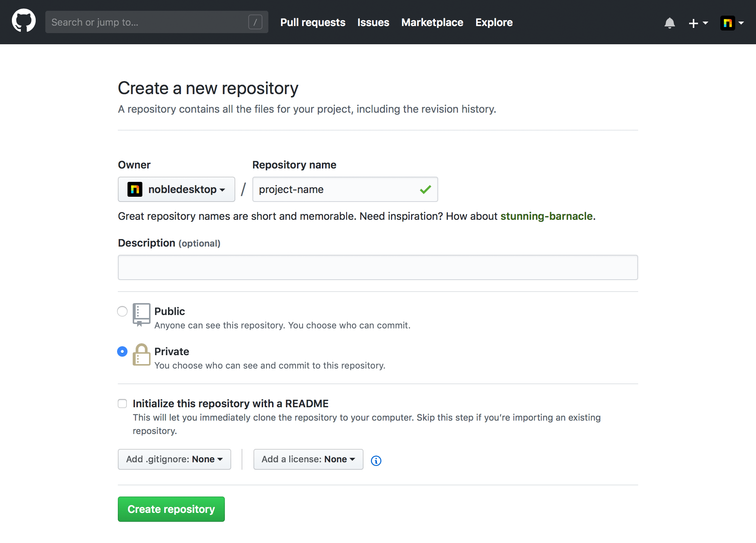Open Marketplace from the top navigation

[x=432, y=22]
